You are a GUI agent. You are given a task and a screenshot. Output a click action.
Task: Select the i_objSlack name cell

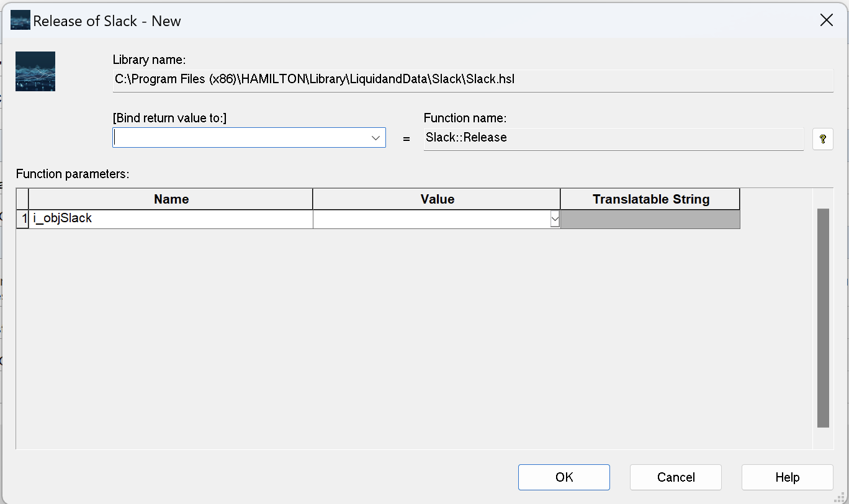[x=171, y=219]
